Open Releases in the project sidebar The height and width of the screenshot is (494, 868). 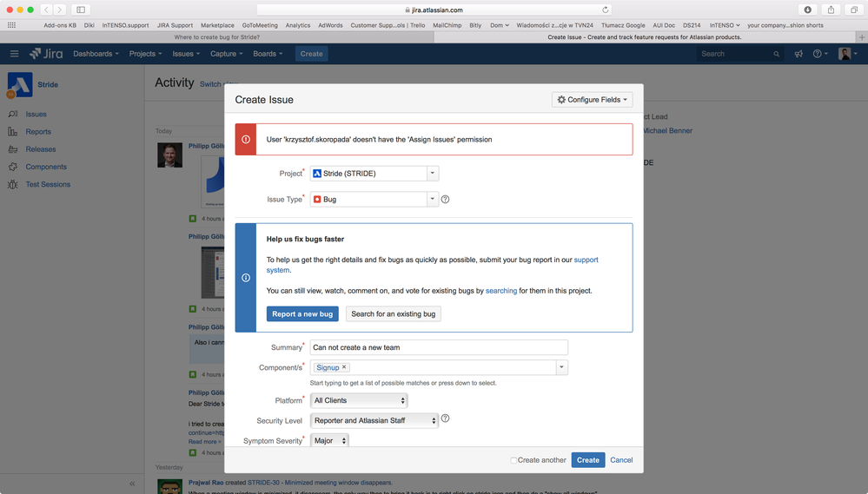click(41, 149)
